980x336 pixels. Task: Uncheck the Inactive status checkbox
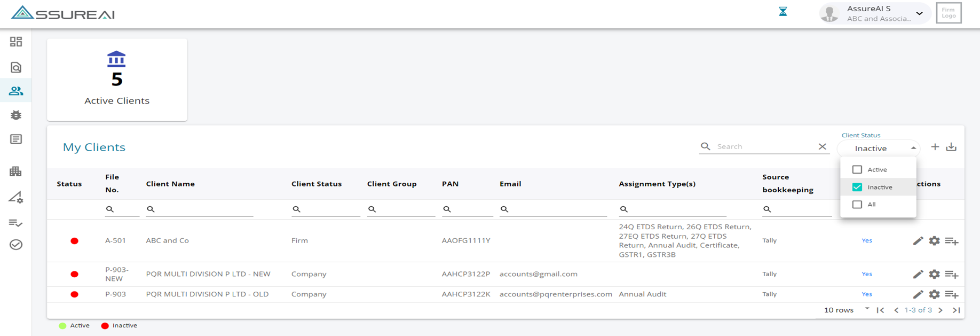coord(857,187)
